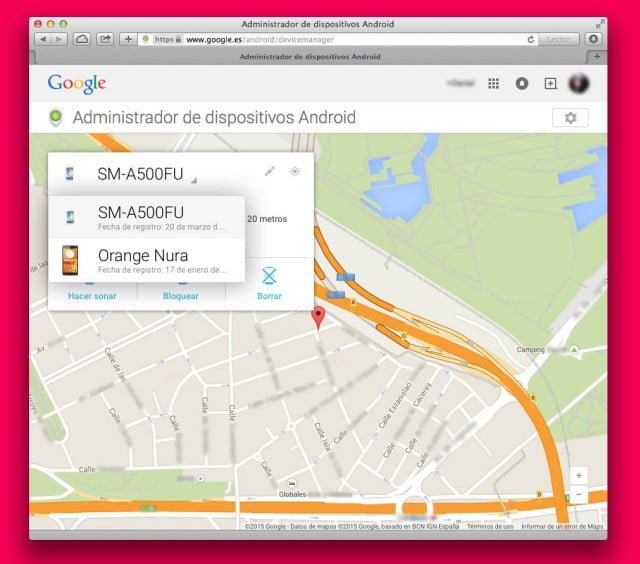The height and width of the screenshot is (564, 640).
Task: Click Borrar to erase device
Action: (269, 284)
